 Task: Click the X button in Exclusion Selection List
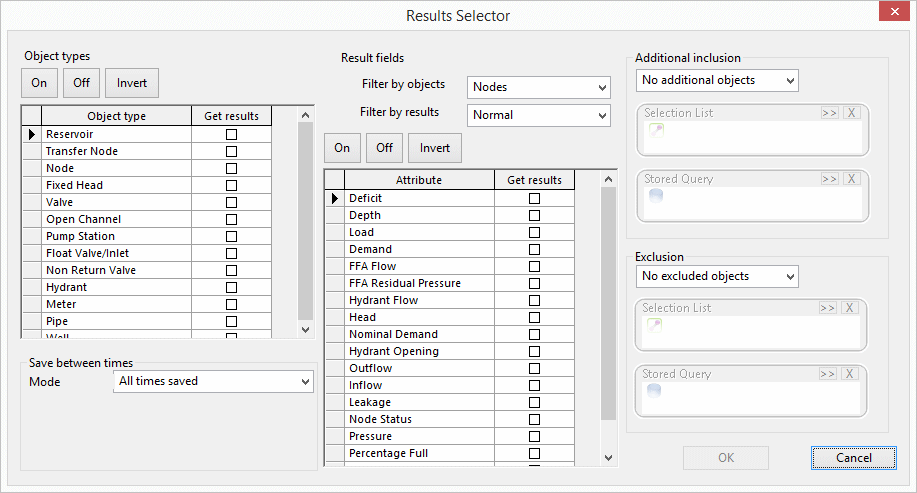[x=852, y=308]
